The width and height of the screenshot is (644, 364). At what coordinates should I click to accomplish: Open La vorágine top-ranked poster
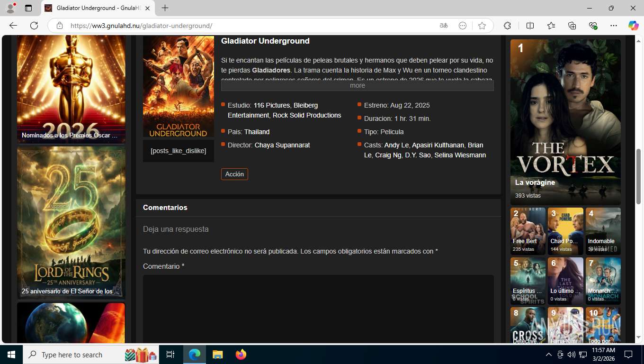pyautogui.click(x=565, y=122)
